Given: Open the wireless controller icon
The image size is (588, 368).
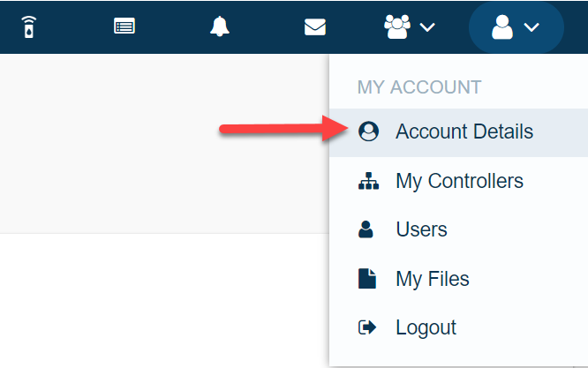Looking at the screenshot, I should (29, 27).
